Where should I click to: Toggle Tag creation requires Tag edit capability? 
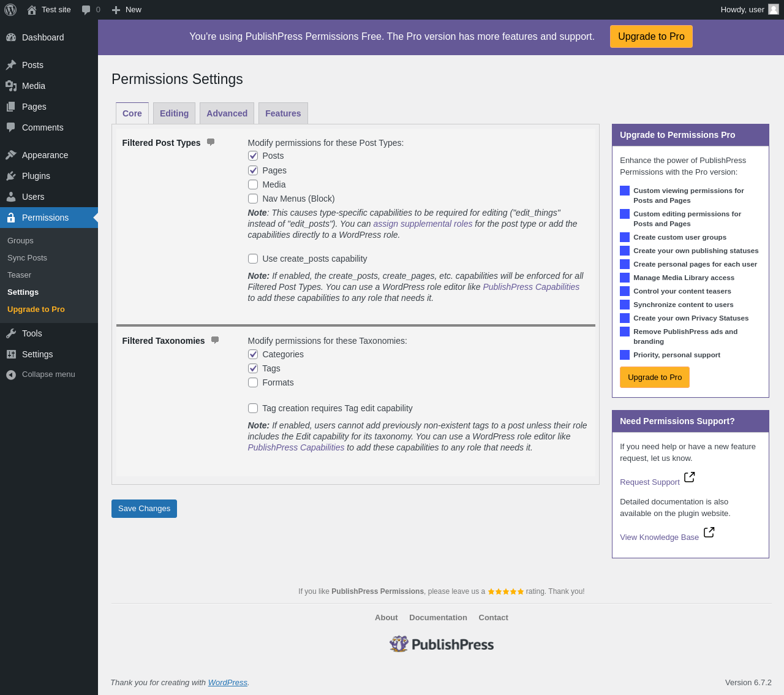tap(253, 408)
